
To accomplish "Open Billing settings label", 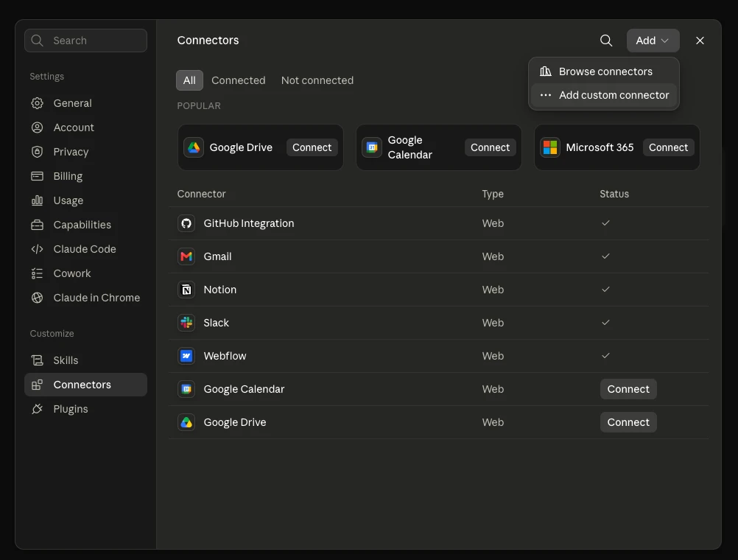I will coord(68,176).
